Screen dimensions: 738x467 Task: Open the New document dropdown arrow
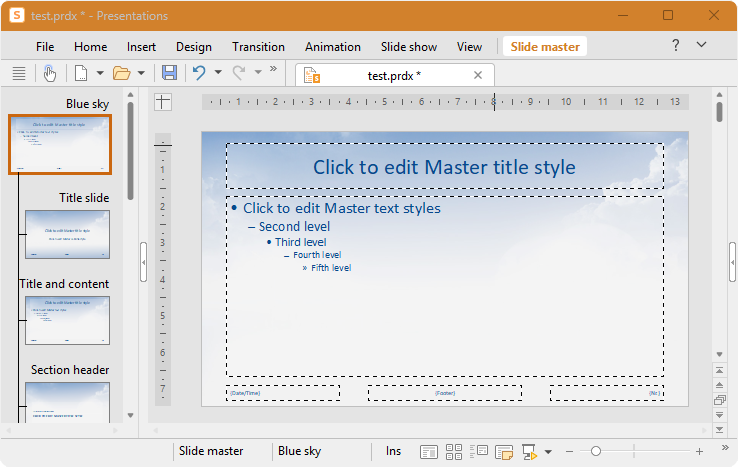100,73
